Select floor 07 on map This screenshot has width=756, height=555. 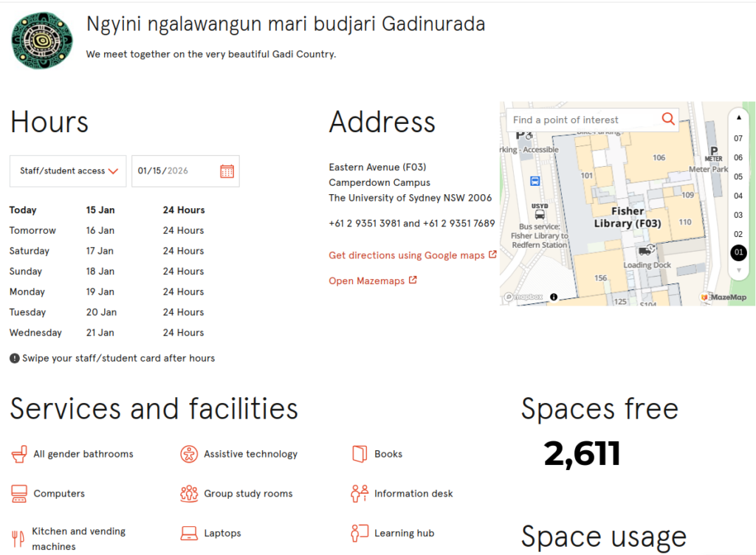(x=738, y=139)
